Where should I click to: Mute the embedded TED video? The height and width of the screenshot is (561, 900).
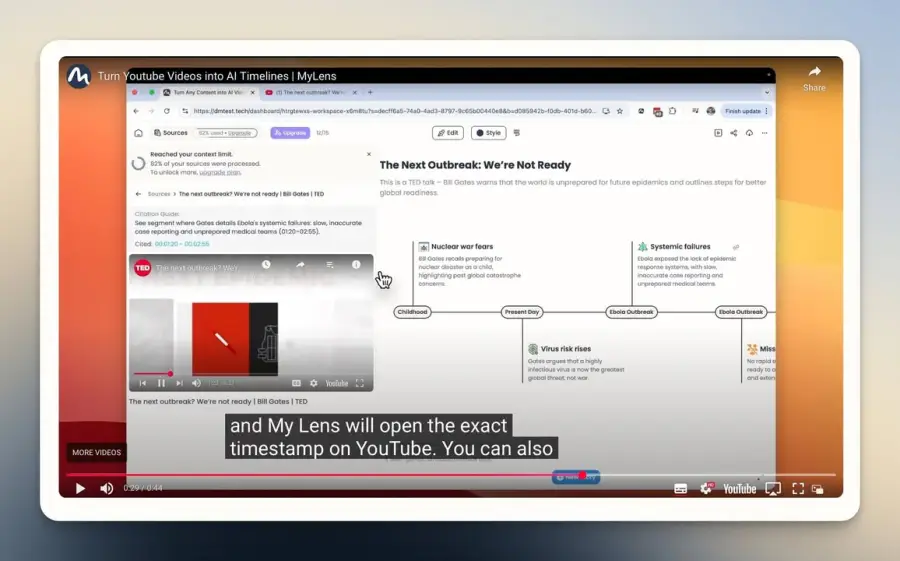coord(196,383)
